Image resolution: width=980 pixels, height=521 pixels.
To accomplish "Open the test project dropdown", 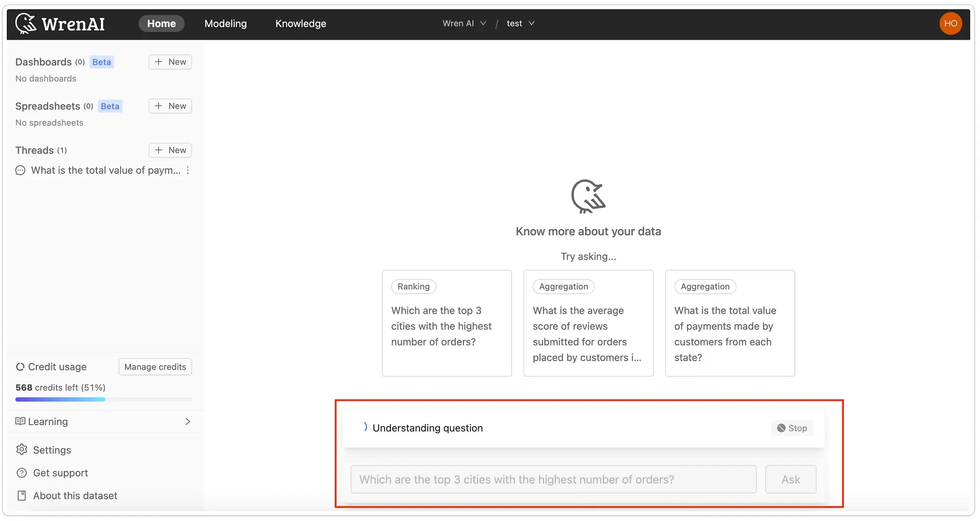I will click(520, 24).
